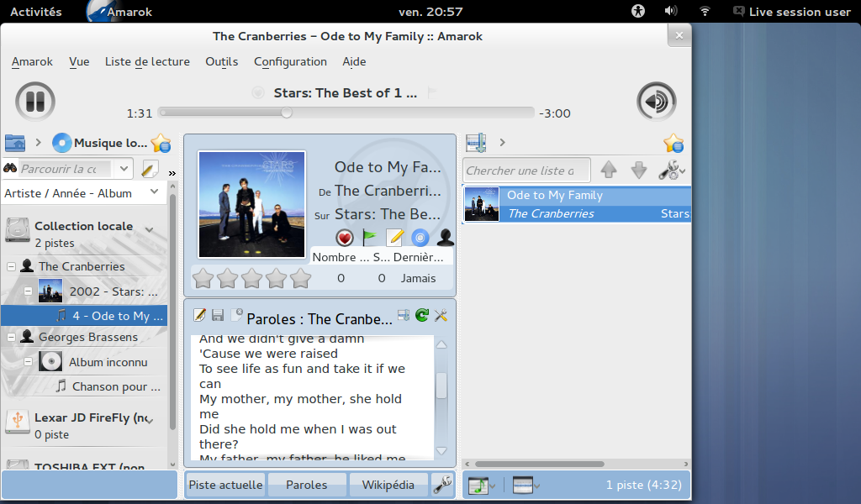
Task: Pause playback with the round pause button
Action: 35,102
